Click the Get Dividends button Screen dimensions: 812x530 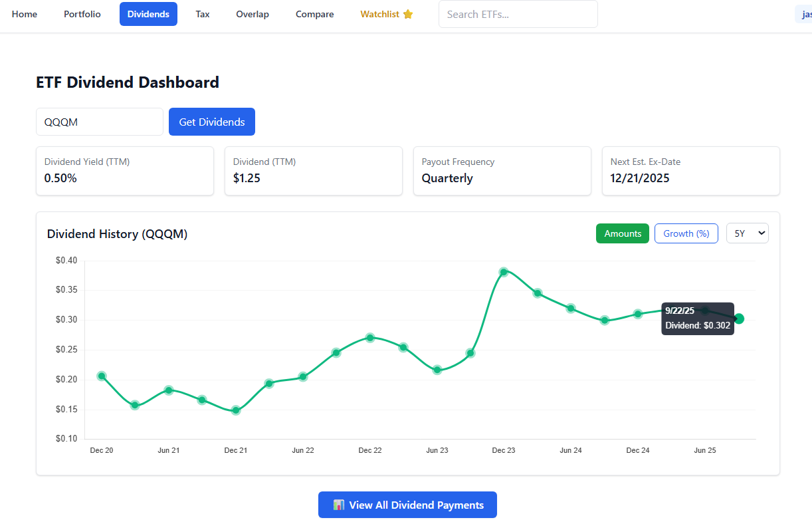tap(211, 122)
